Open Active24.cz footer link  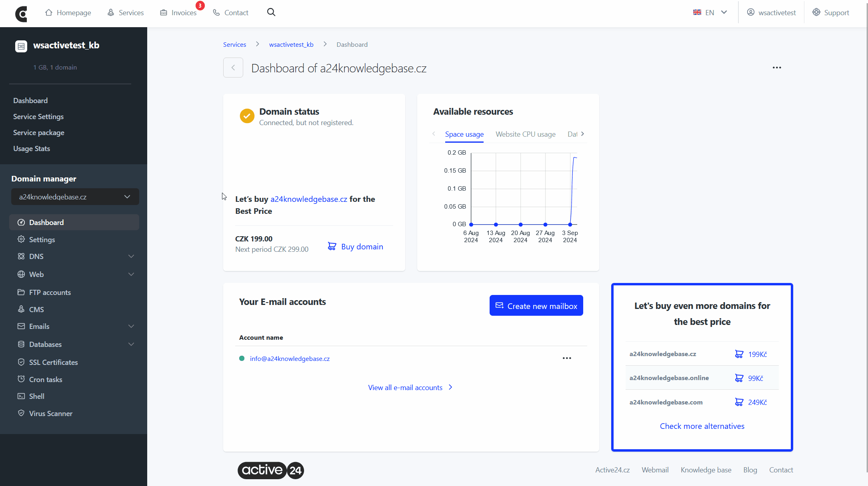pos(612,470)
